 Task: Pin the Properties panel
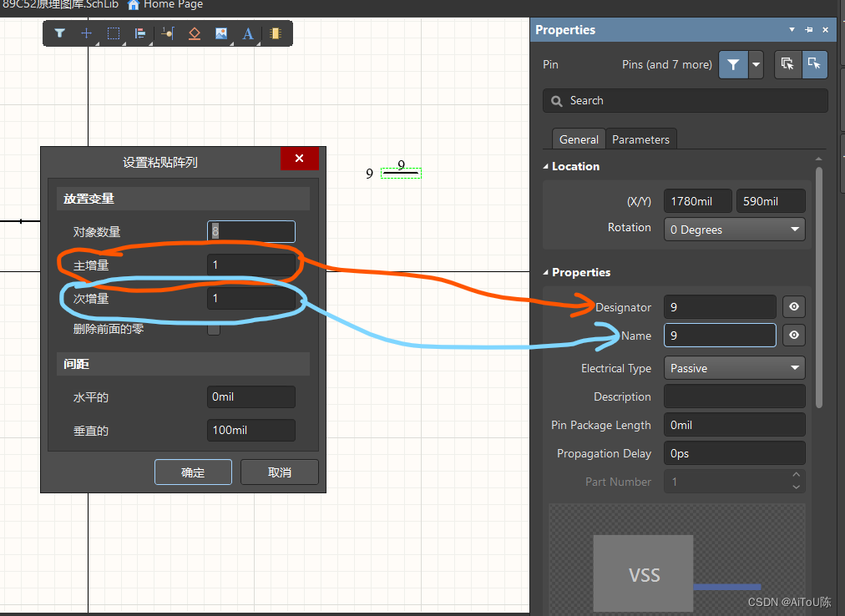pos(808,30)
